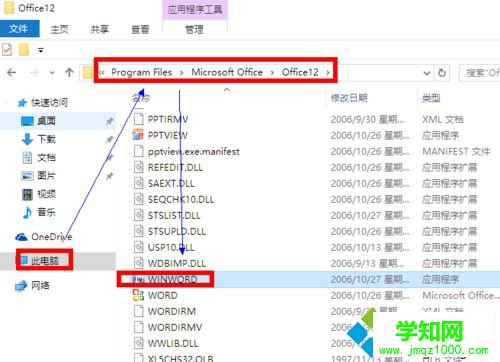Screen dimensions: 500x362
Task: Open the Customize Quick Access Toolbar dropdown
Action: click(41, 50)
